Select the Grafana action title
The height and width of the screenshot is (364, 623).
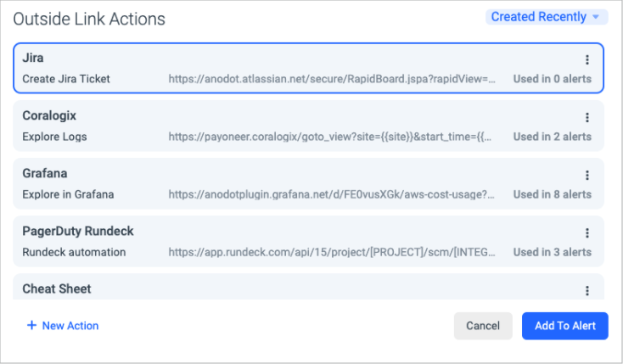tap(45, 173)
